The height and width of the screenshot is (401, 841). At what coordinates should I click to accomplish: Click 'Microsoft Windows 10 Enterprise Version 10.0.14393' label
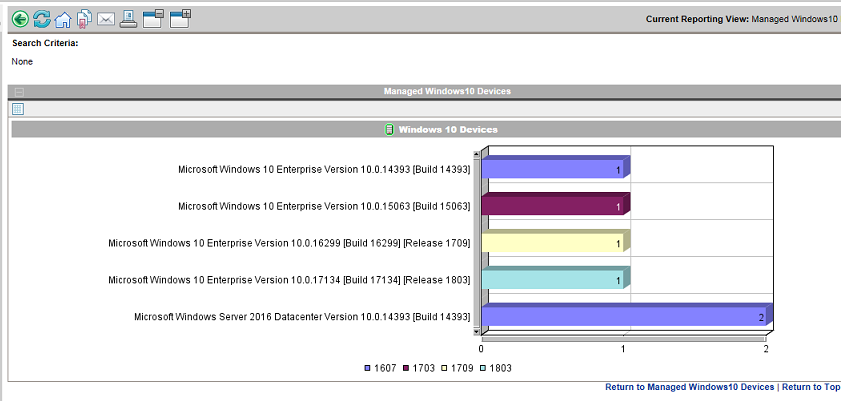point(324,169)
